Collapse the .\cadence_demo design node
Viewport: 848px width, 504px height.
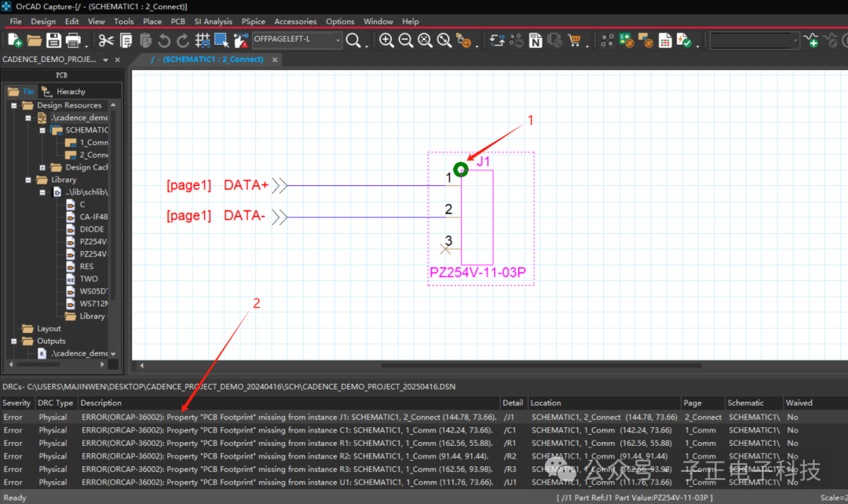(x=28, y=118)
